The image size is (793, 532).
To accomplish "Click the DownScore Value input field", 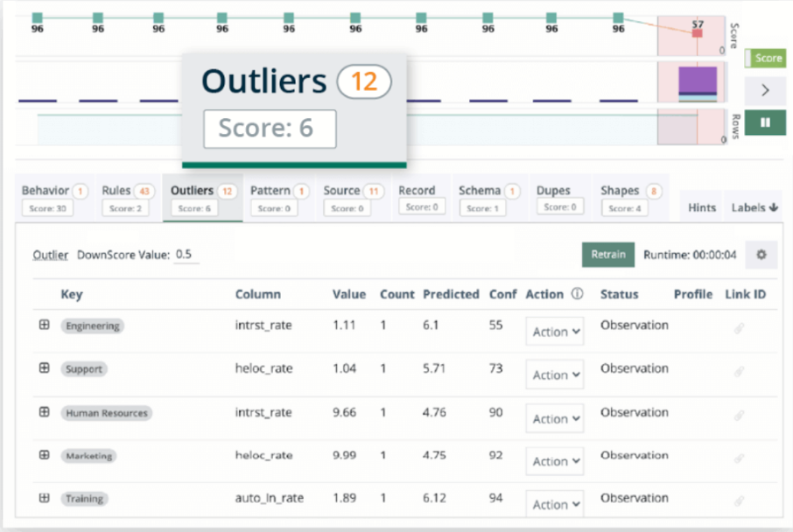I will click(186, 255).
